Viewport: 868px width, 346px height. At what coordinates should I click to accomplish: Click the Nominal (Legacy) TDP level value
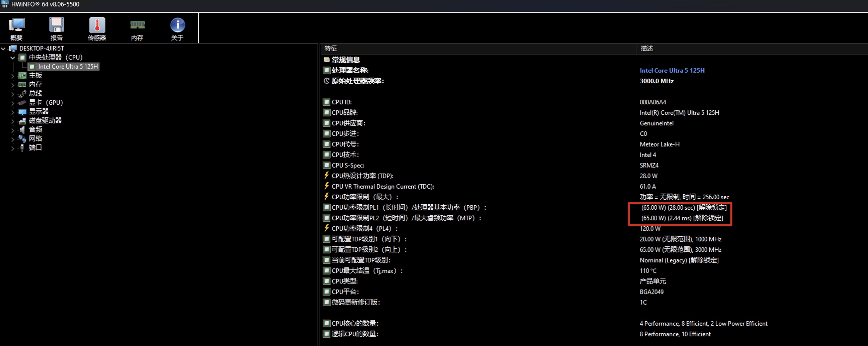tap(679, 260)
